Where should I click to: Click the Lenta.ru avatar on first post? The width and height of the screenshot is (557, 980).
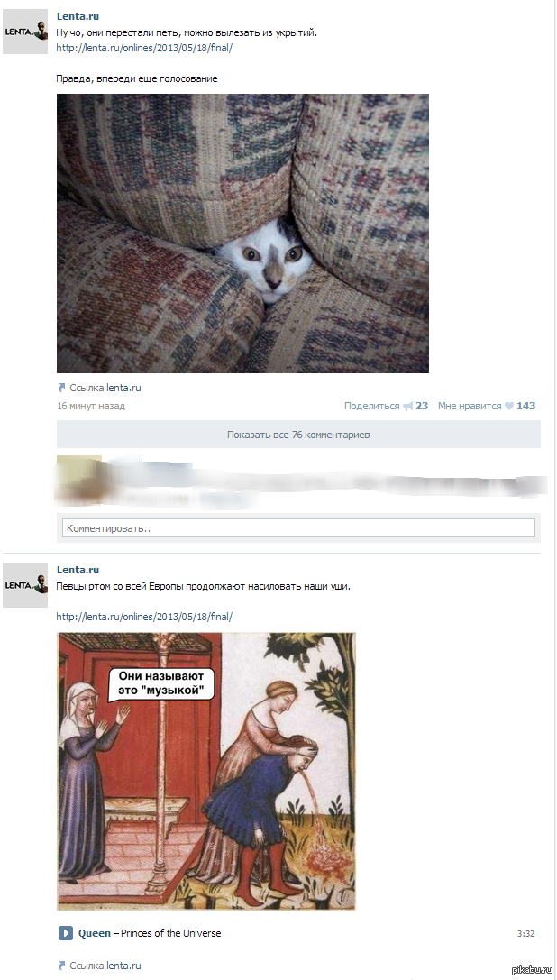pyautogui.click(x=25, y=32)
